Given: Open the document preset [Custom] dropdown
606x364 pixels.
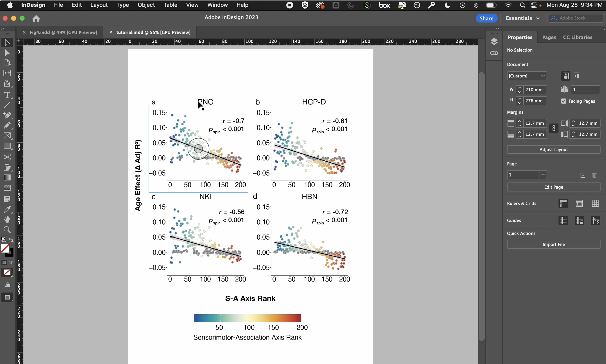Looking at the screenshot, I should (527, 76).
